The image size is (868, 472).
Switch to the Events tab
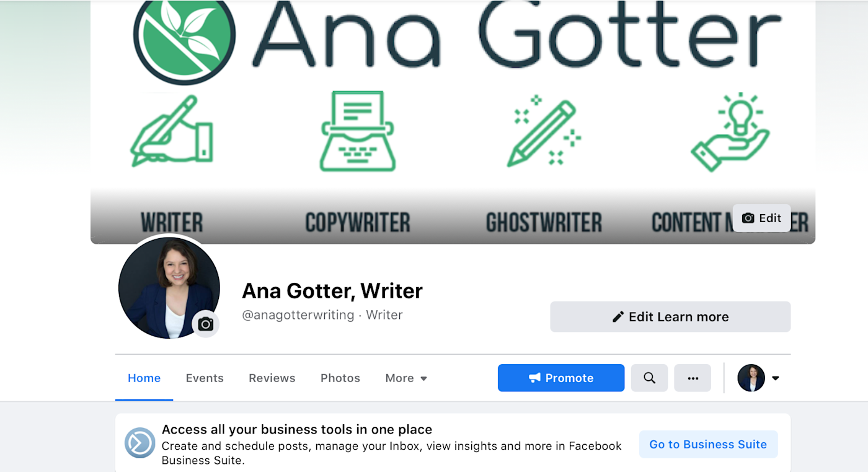point(205,378)
